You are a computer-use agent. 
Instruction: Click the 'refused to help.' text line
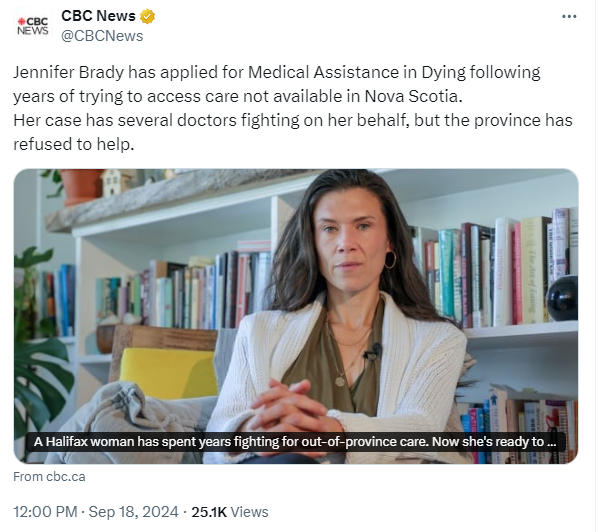[x=74, y=143]
